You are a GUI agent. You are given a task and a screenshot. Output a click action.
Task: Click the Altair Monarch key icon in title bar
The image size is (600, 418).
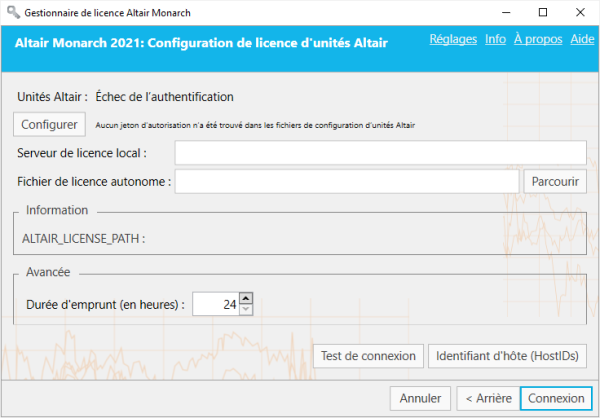[11, 12]
